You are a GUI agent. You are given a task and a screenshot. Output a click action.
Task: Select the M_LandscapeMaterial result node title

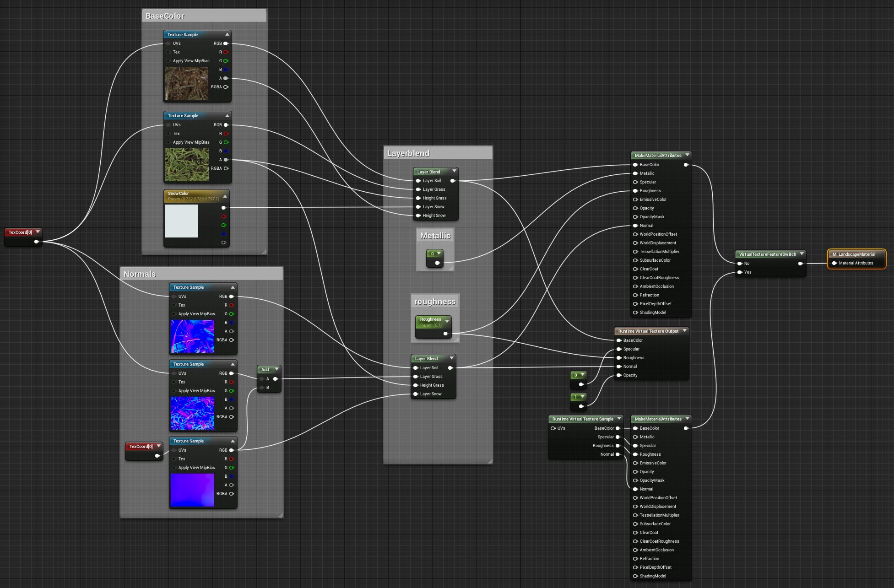(x=853, y=254)
